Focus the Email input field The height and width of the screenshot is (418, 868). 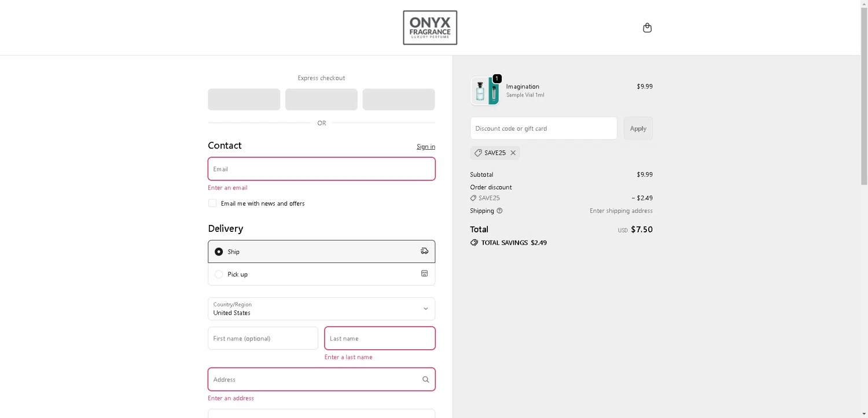[321, 169]
